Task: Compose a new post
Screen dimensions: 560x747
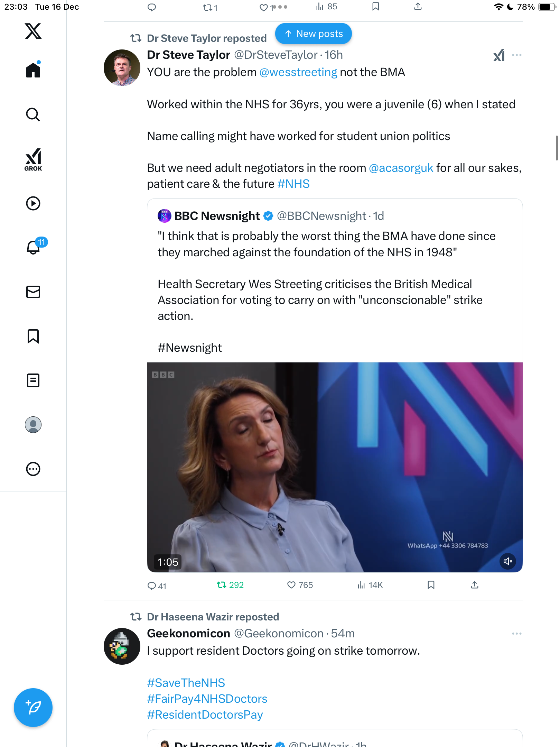Action: (x=33, y=707)
